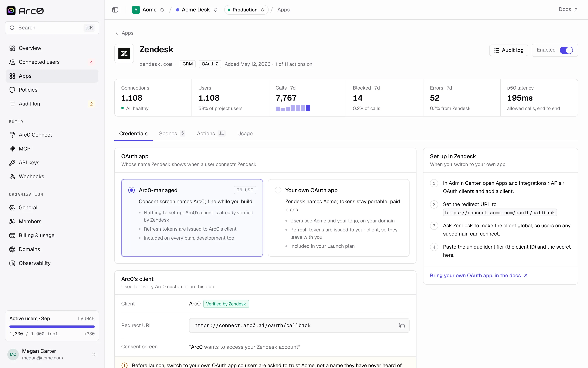Select the Your own OAuth app radio
The image size is (588, 368).
tap(278, 190)
